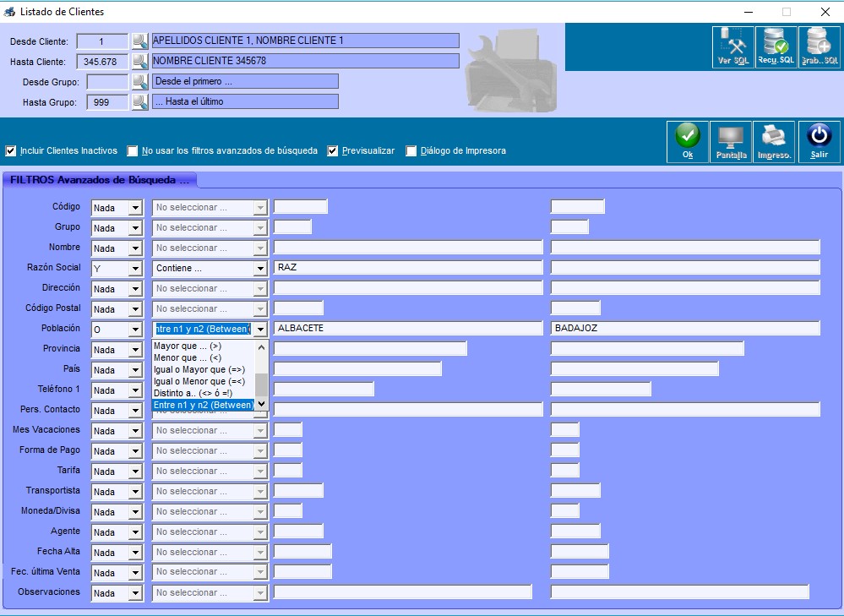Open the Recu. SQL database icon
Image resolution: width=844 pixels, height=616 pixels.
[x=776, y=47]
